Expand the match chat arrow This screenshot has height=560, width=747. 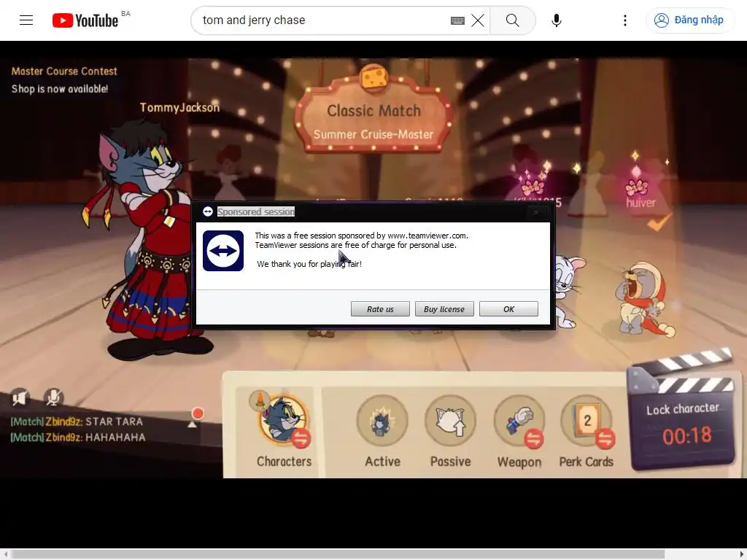[x=192, y=424]
